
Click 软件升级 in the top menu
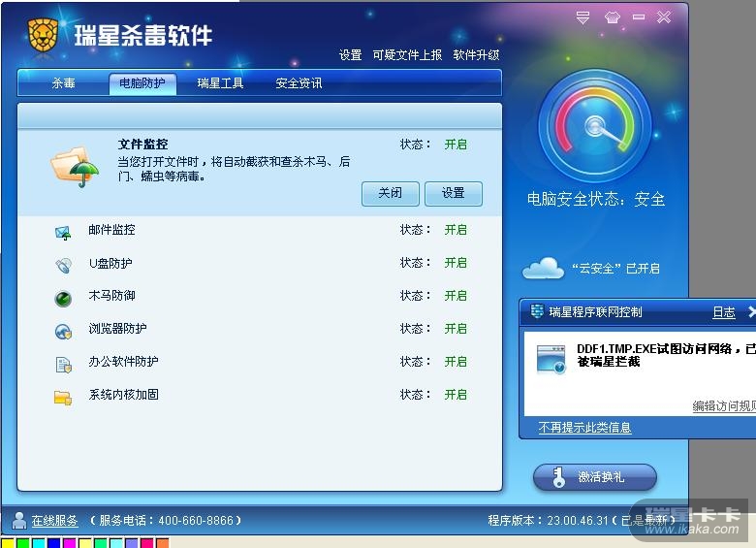[x=476, y=55]
